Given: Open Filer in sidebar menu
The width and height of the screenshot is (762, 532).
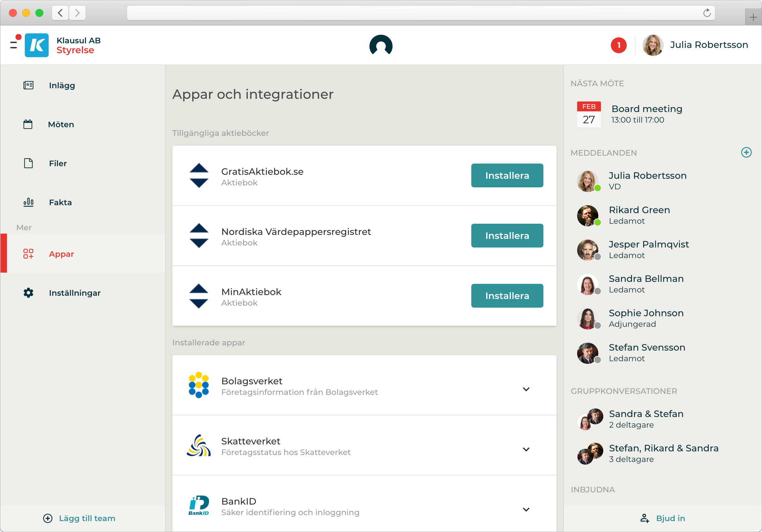Looking at the screenshot, I should point(58,163).
